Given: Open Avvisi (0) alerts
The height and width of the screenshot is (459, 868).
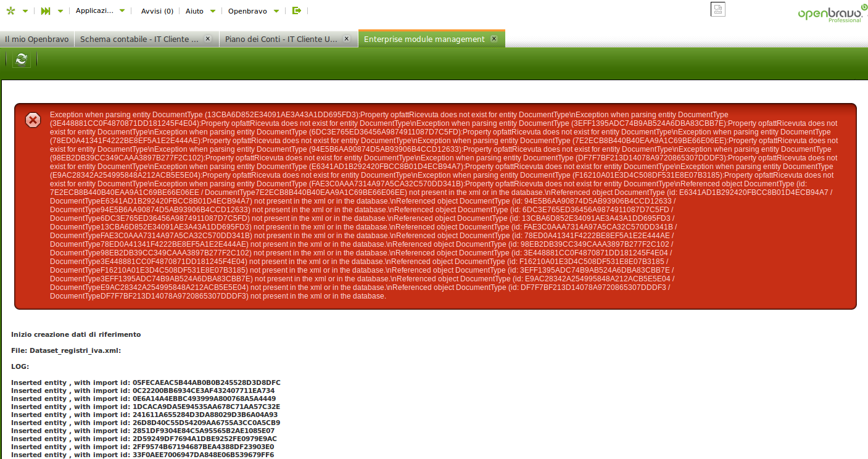Looking at the screenshot, I should click(x=157, y=11).
